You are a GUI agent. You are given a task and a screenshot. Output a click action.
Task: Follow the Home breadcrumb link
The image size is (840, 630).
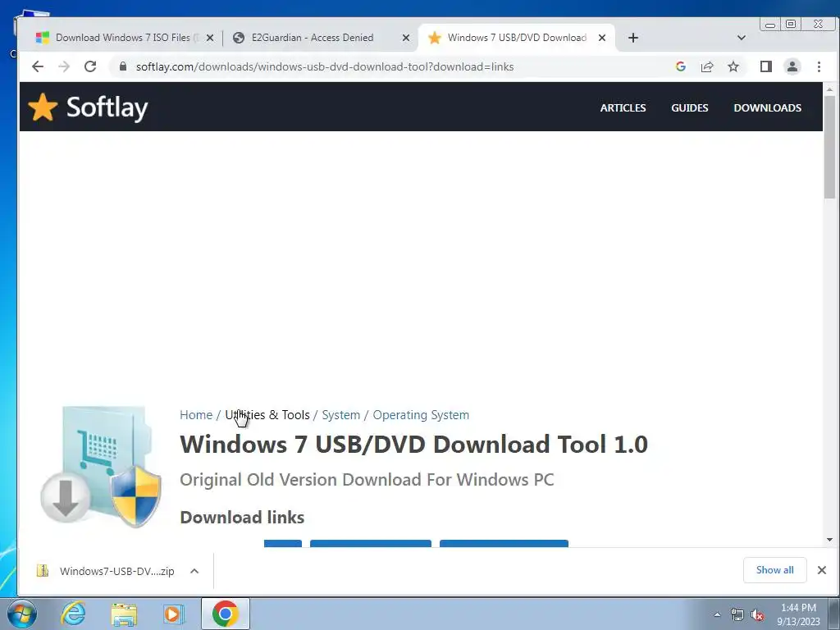point(196,414)
